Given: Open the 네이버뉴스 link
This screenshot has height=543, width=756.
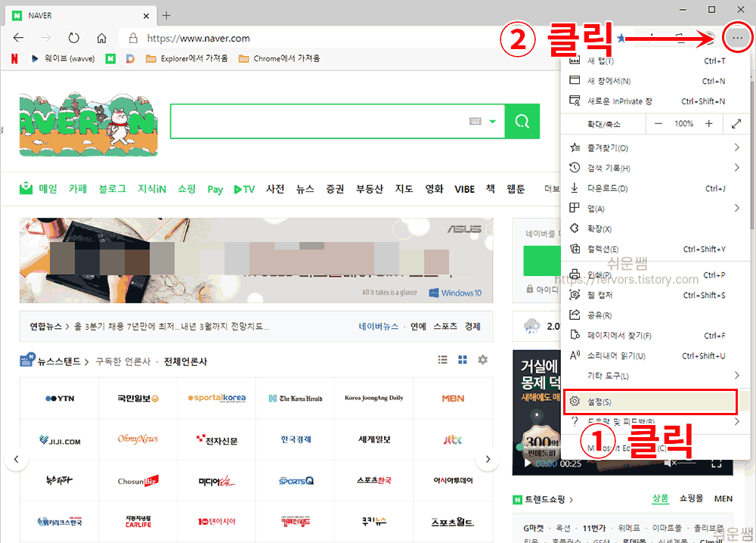Looking at the screenshot, I should [379, 327].
